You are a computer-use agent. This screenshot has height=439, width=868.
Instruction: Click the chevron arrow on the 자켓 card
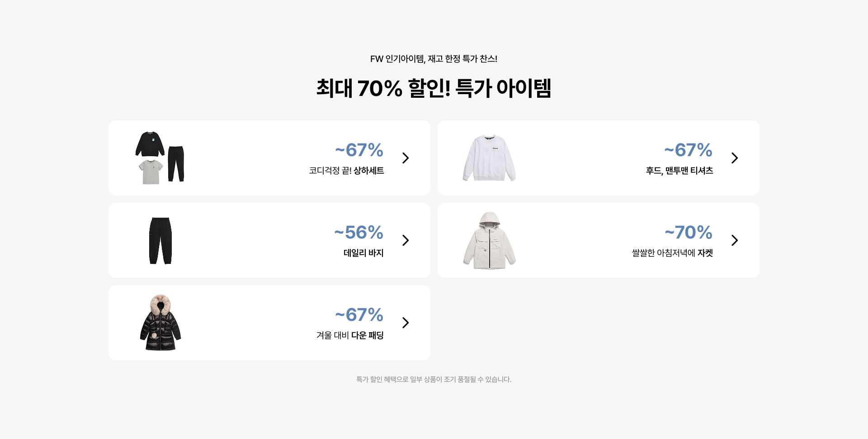coord(735,240)
